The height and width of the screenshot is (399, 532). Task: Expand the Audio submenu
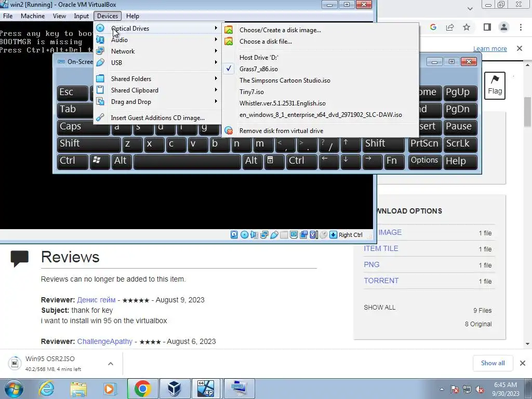point(157,39)
